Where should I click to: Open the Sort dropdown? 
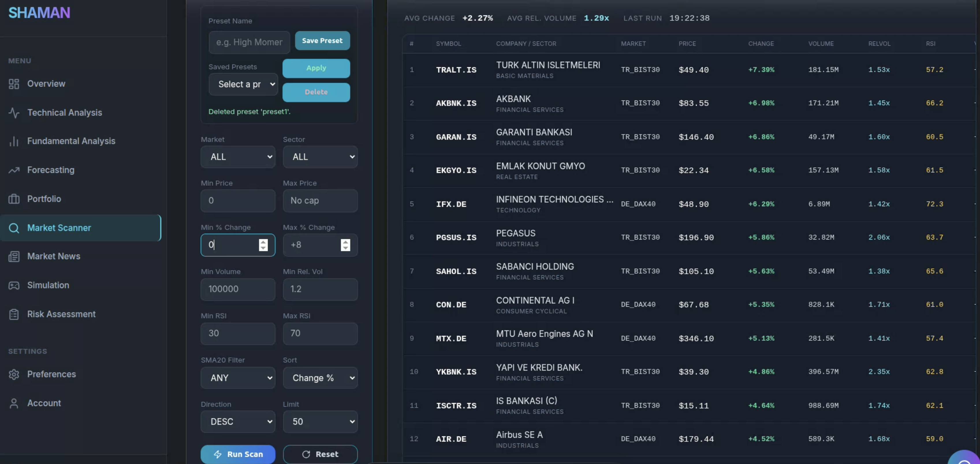(x=320, y=378)
